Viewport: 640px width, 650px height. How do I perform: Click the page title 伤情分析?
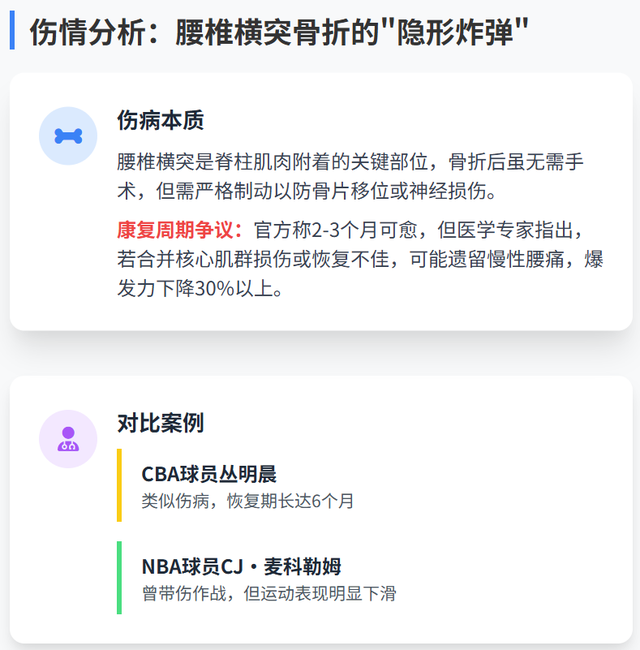87,32
